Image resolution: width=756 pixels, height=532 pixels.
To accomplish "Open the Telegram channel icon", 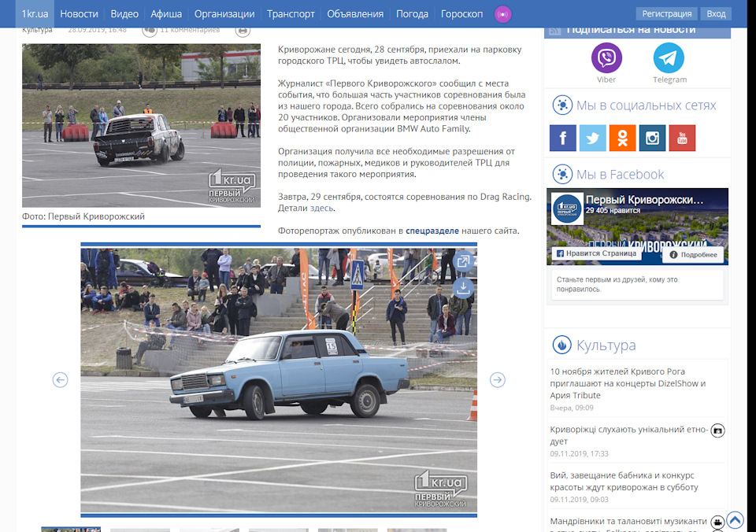I will (x=669, y=57).
